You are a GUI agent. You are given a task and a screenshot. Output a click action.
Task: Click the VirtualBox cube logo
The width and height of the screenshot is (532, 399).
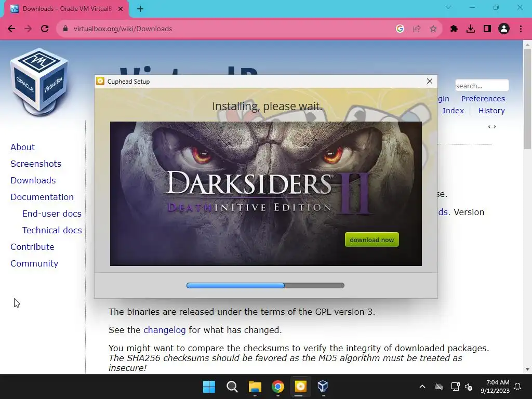click(39, 82)
